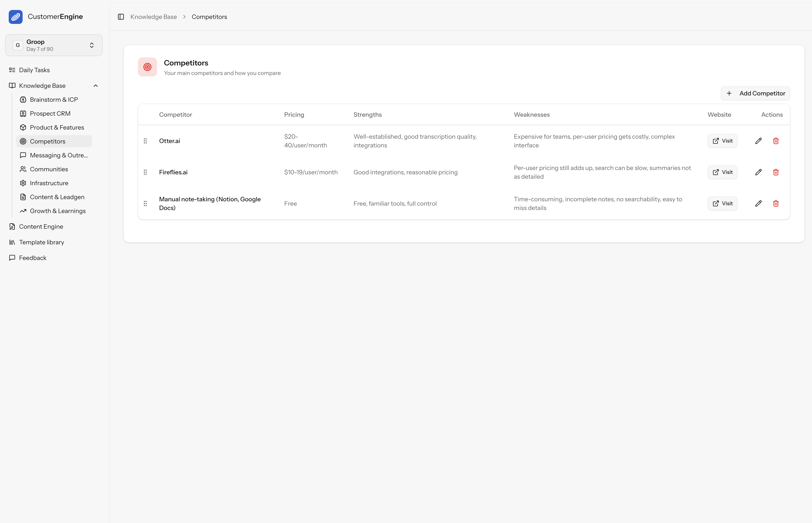The image size is (812, 523).
Task: Visit the Fireflies.ai website
Action: tap(722, 172)
